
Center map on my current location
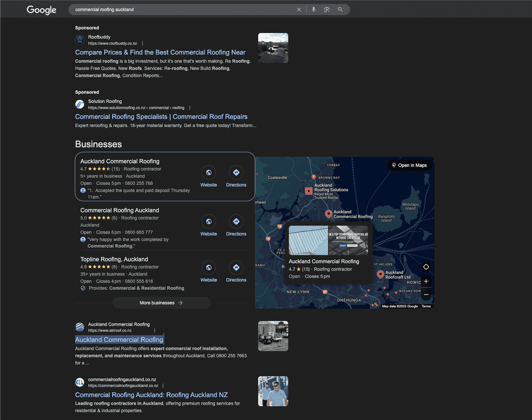pyautogui.click(x=426, y=267)
